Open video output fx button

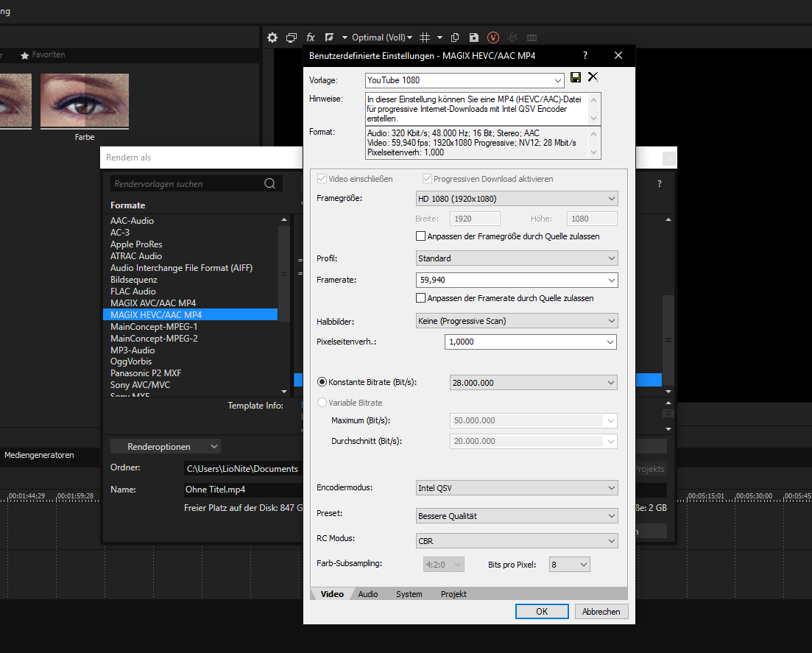310,38
